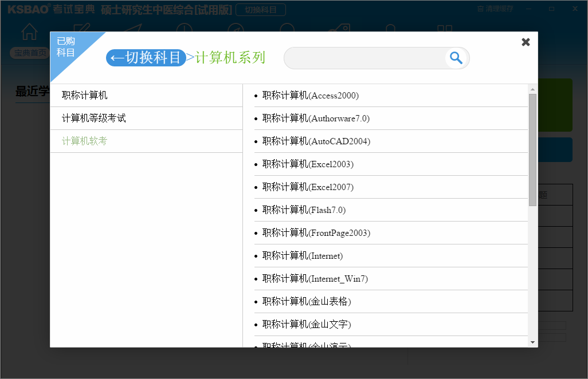Open 职称计算机(Authorware7.0)

tap(391, 119)
